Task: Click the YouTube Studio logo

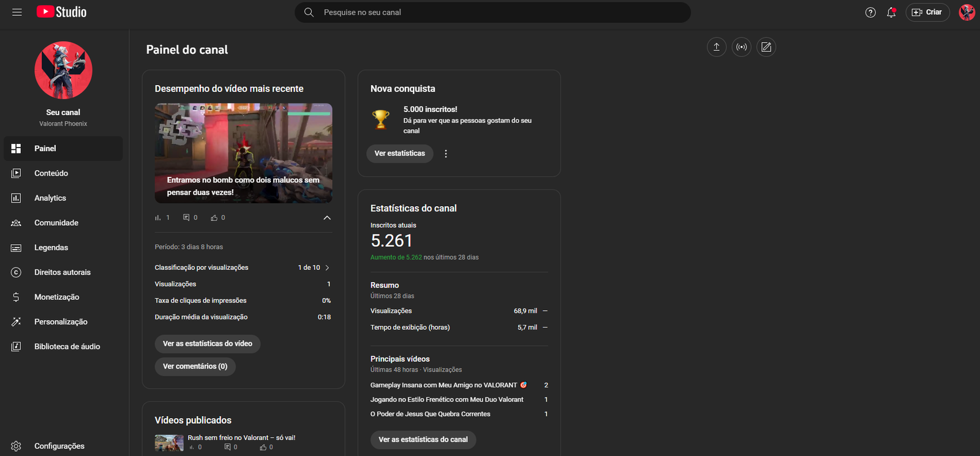Action: pyautogui.click(x=61, y=12)
